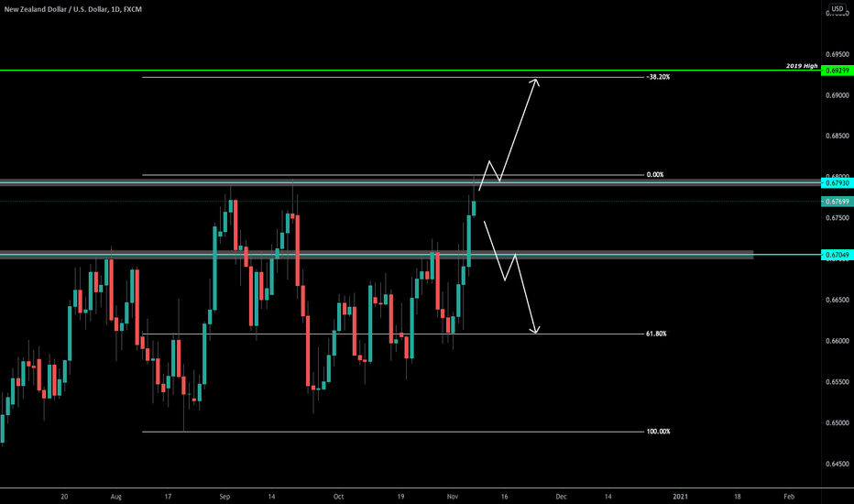The height and width of the screenshot is (504, 854).
Task: Click the 2021 label on the time axis
Action: click(680, 497)
